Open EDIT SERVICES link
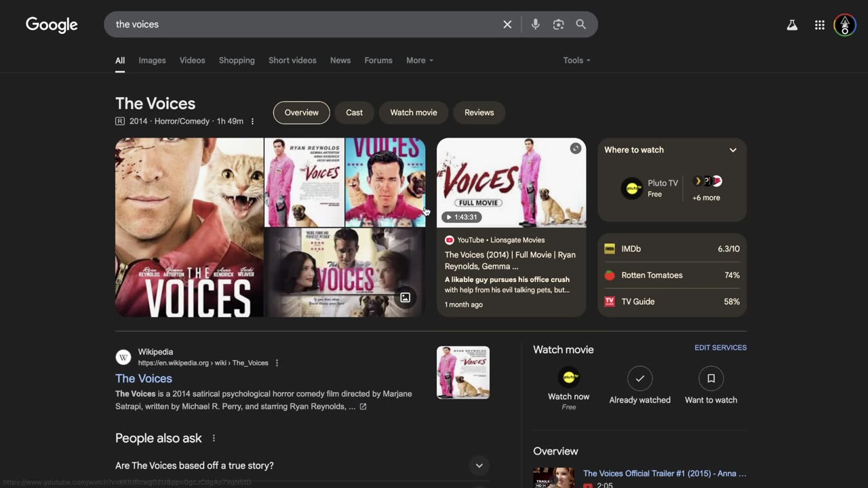868x488 pixels. point(720,348)
